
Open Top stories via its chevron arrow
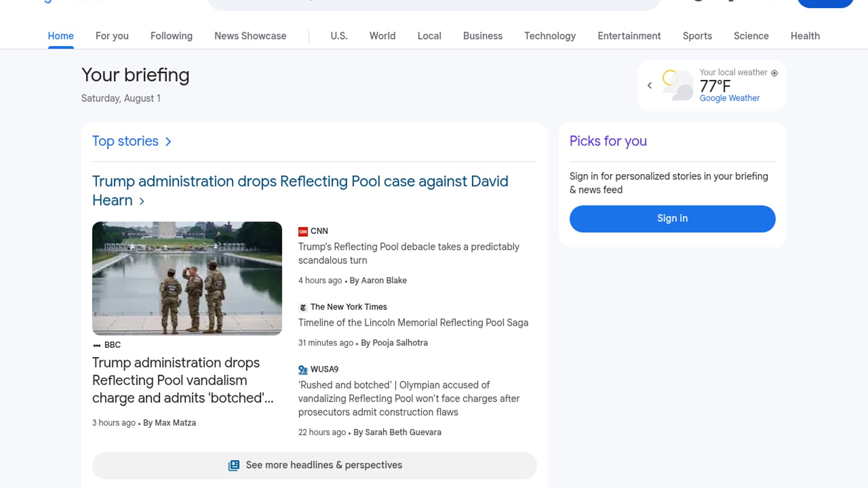168,142
